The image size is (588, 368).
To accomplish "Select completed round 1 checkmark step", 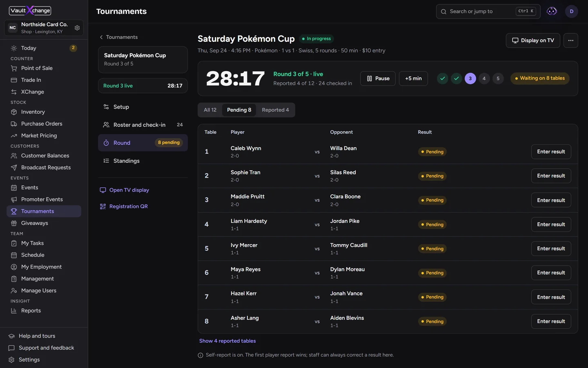I will coord(443,79).
